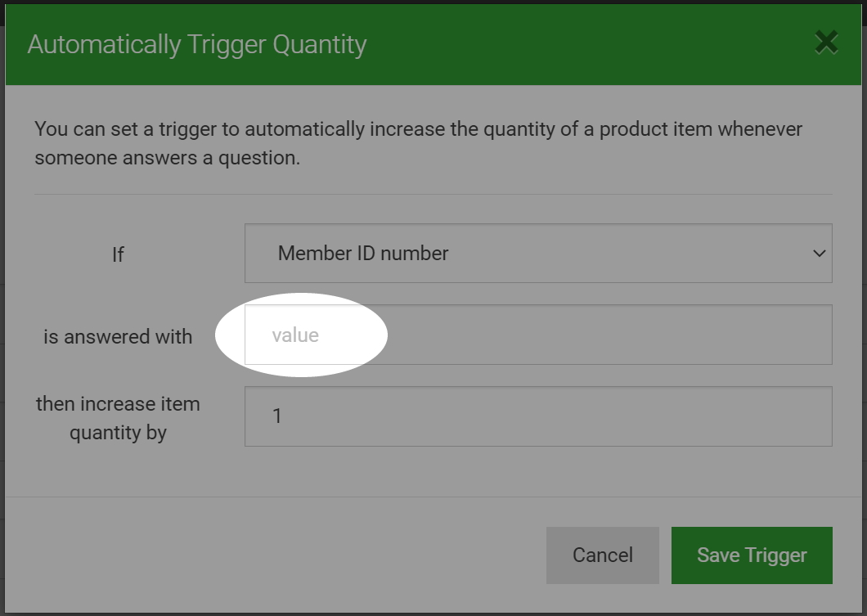Screen dimensions: 867x616
Task: Click the Cancel button
Action: tap(602, 555)
